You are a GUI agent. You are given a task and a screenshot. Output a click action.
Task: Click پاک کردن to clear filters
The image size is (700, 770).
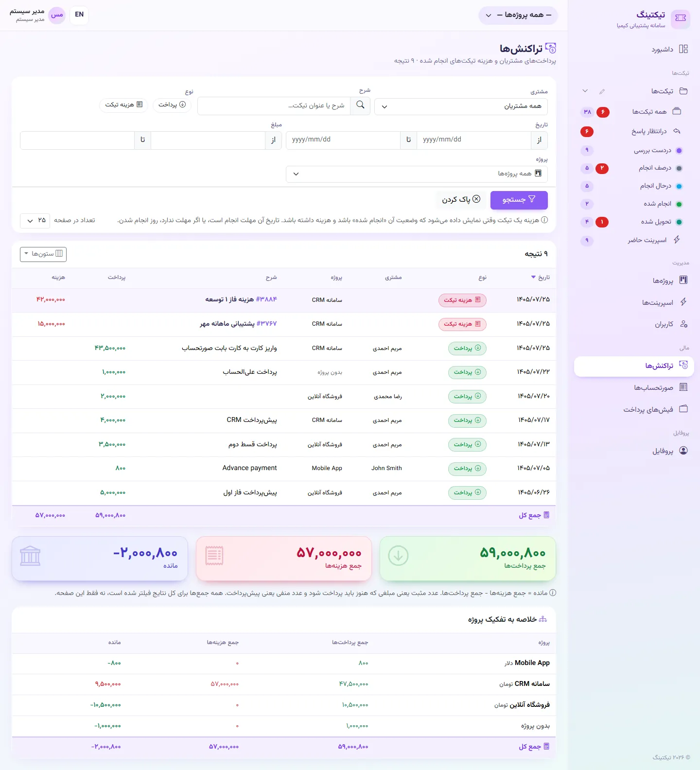click(x=461, y=200)
